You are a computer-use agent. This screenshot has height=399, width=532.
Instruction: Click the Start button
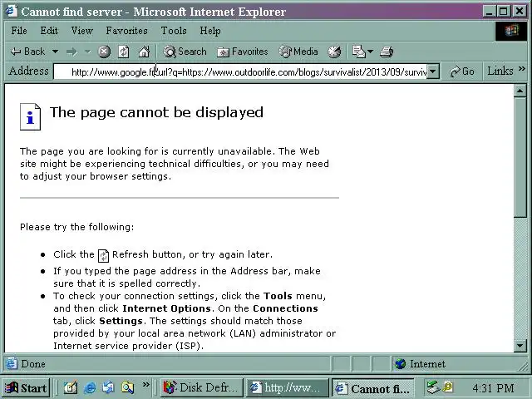coord(26,388)
